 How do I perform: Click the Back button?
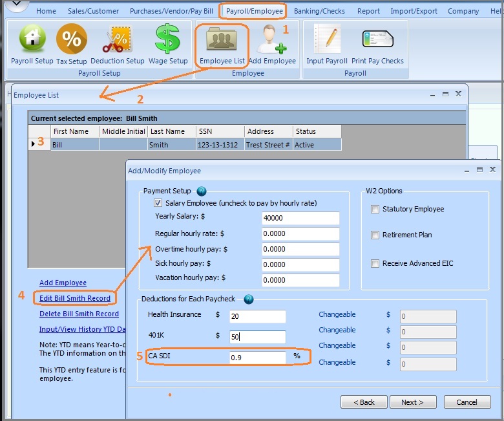click(364, 402)
